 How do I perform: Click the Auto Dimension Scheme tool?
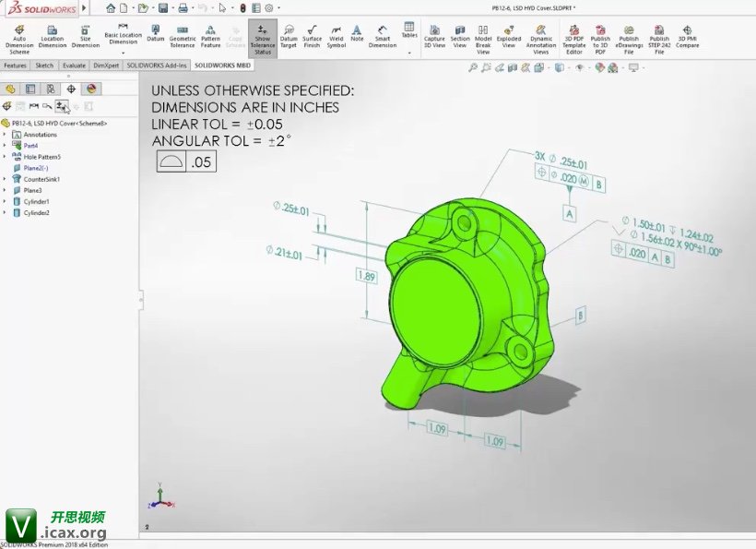[19, 38]
